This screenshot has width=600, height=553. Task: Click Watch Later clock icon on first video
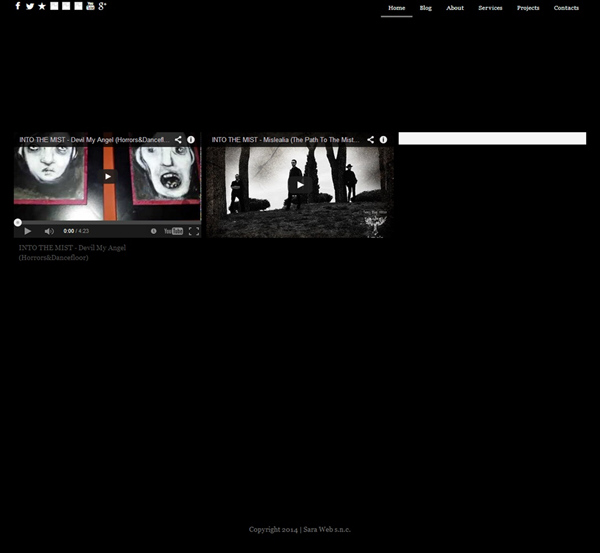(x=153, y=231)
